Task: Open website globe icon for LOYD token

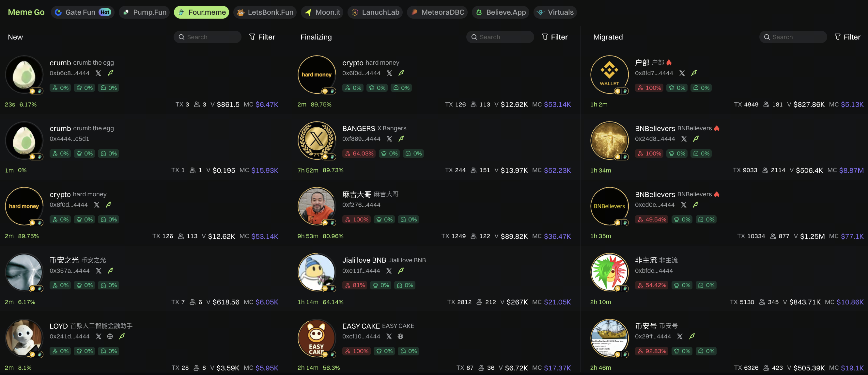Action: point(110,336)
